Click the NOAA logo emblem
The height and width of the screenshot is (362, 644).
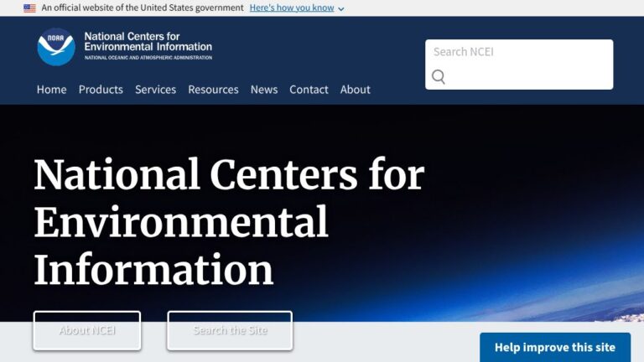point(56,47)
